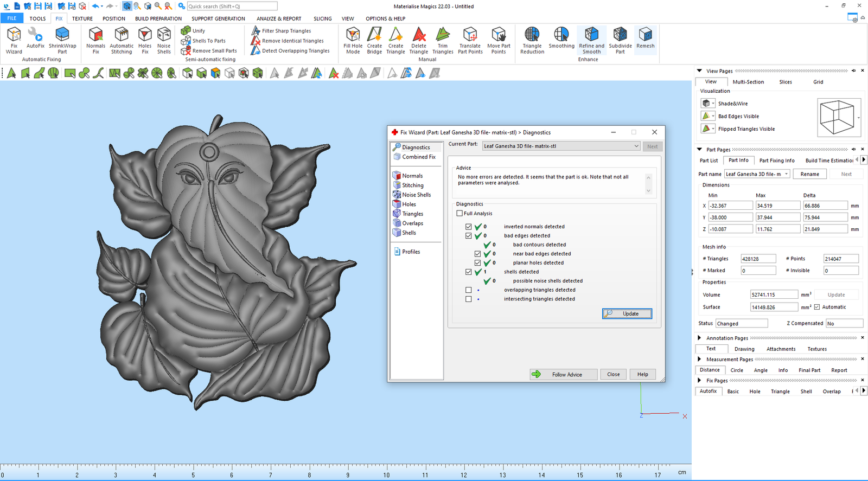Click Translate Part Points
868x481 pixels.
click(x=470, y=41)
